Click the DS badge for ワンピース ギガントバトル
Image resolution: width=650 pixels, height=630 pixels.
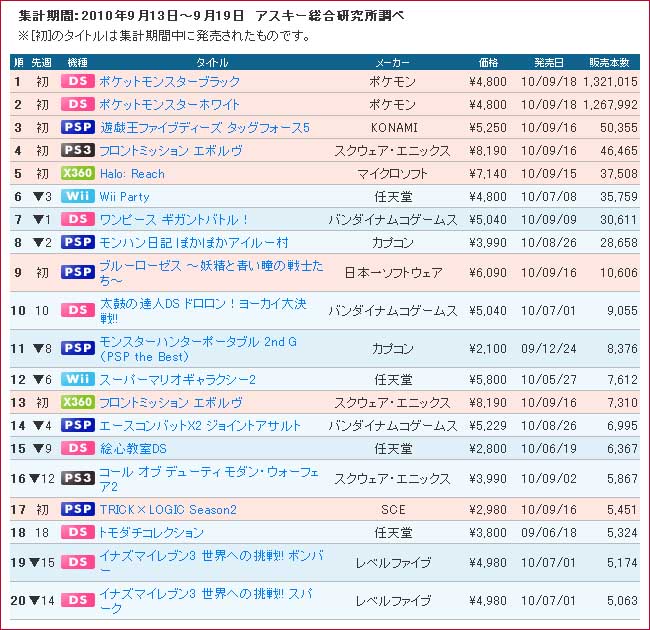coord(78,219)
